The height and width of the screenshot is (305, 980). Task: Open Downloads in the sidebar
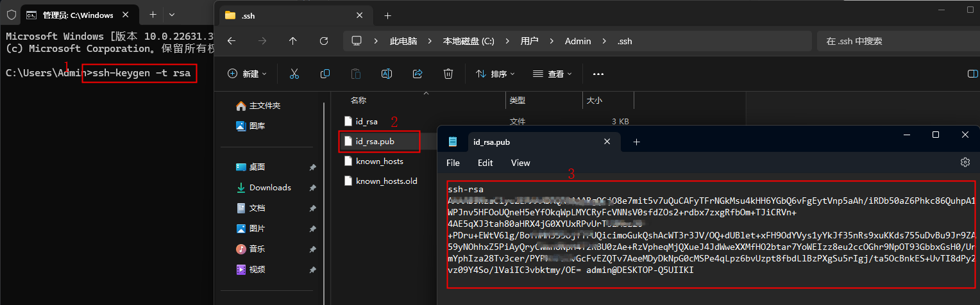(270, 188)
